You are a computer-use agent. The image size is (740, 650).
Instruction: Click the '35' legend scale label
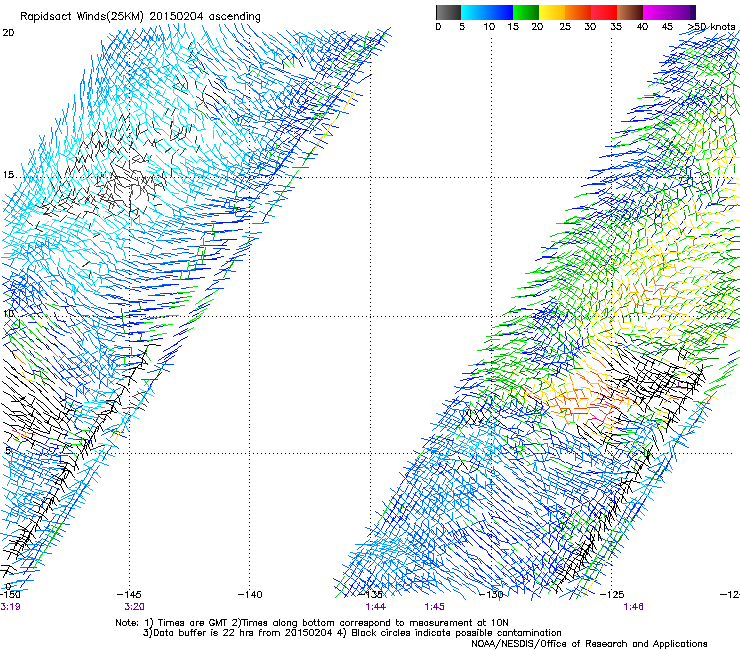tap(616, 27)
